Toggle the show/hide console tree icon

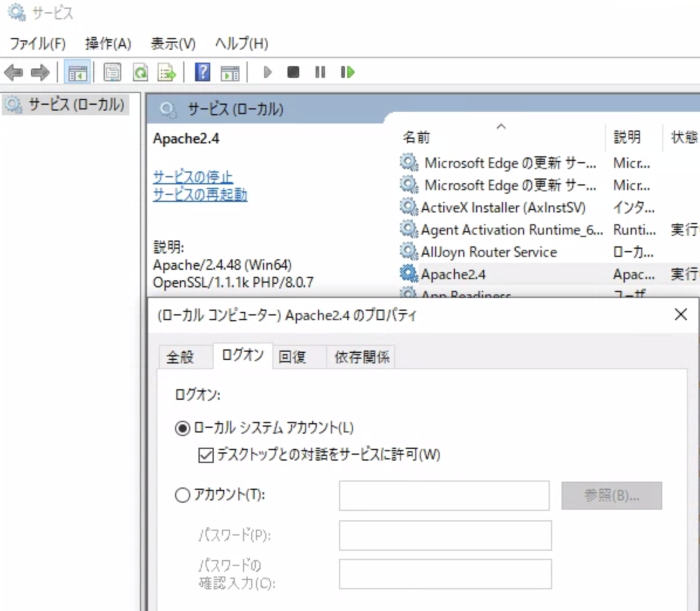point(77,72)
